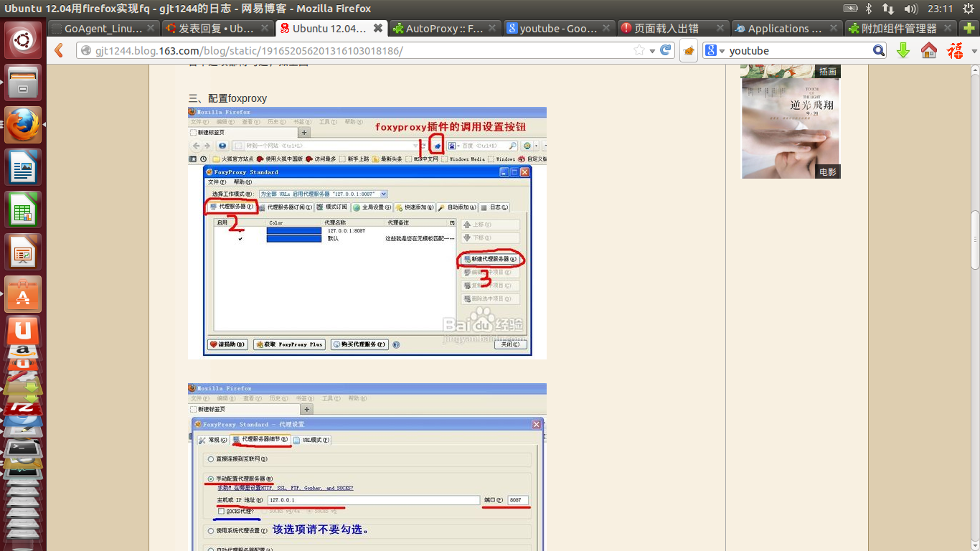Launch LibreOffice Impress from the launcher
The height and width of the screenshot is (551, 980).
point(23,251)
